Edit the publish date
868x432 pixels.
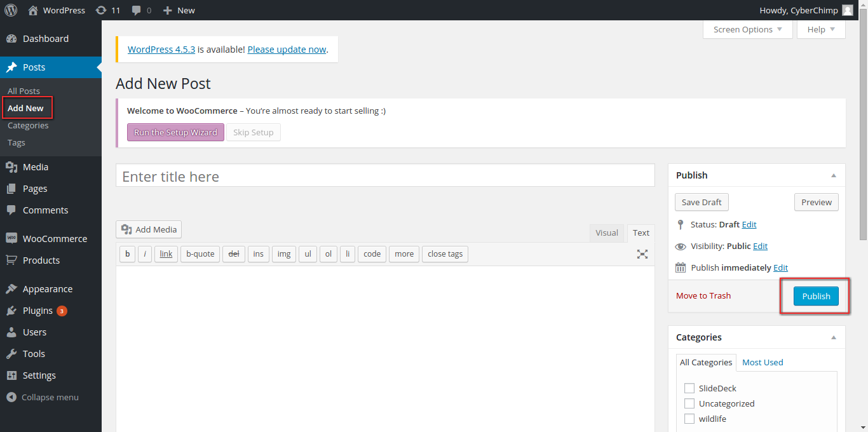(781, 267)
